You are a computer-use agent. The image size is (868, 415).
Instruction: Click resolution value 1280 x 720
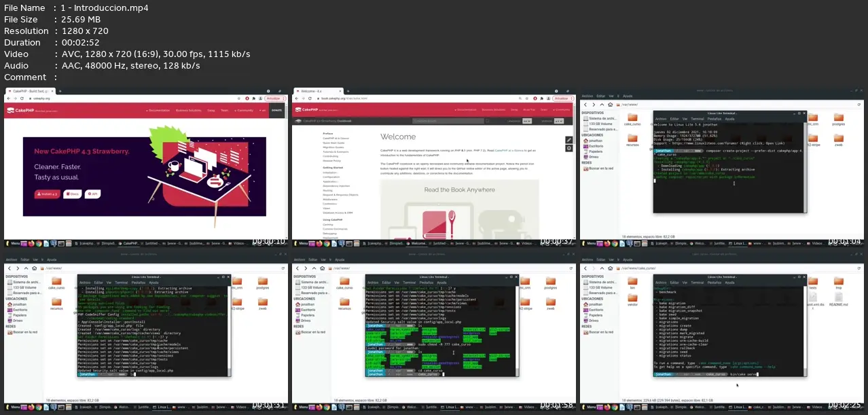pos(84,31)
